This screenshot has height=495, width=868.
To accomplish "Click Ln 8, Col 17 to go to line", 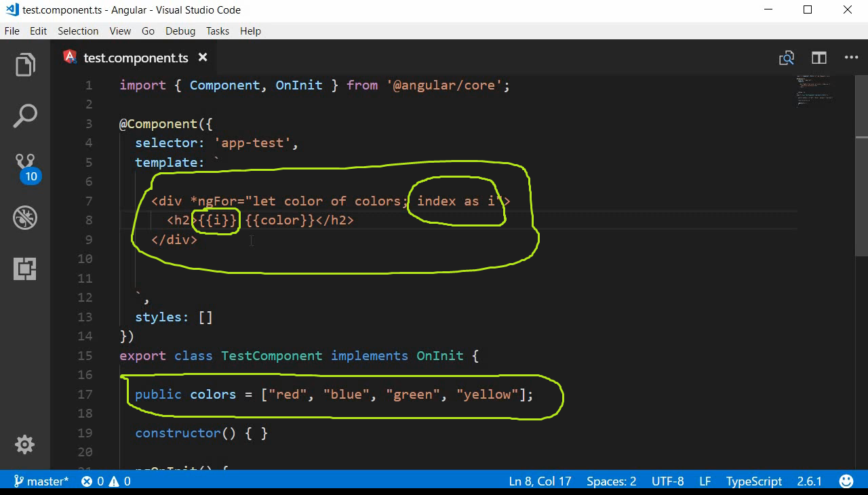I will (x=540, y=481).
